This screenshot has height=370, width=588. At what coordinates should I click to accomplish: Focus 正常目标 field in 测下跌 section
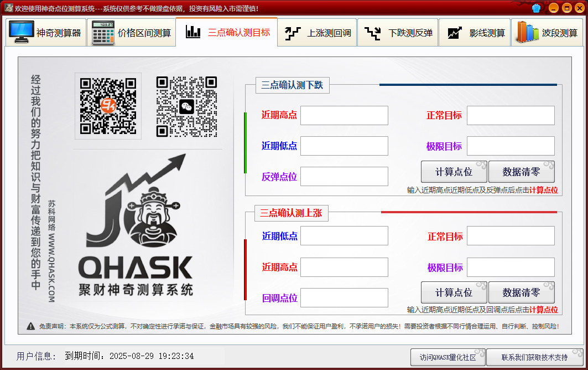click(511, 115)
